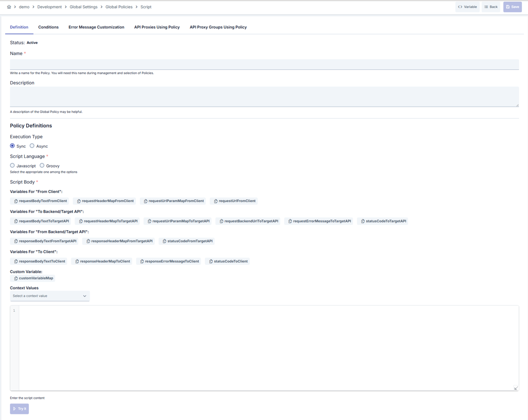
Task: Click the Variable button
Action: [467, 7]
